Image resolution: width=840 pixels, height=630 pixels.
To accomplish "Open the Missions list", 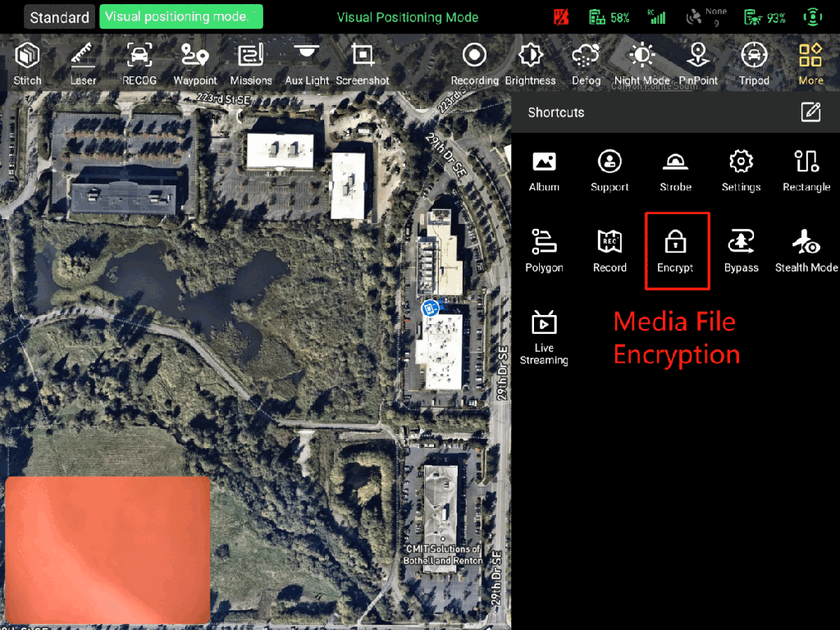I will tap(250, 64).
